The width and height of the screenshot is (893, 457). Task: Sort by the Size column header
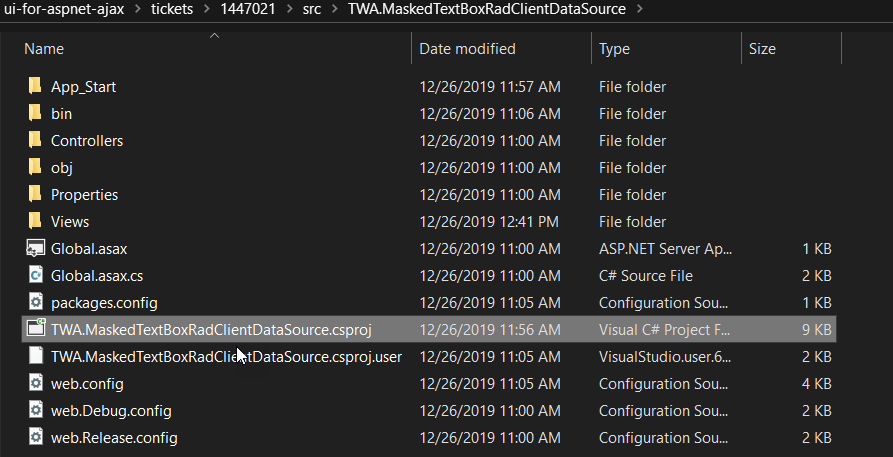click(x=762, y=48)
